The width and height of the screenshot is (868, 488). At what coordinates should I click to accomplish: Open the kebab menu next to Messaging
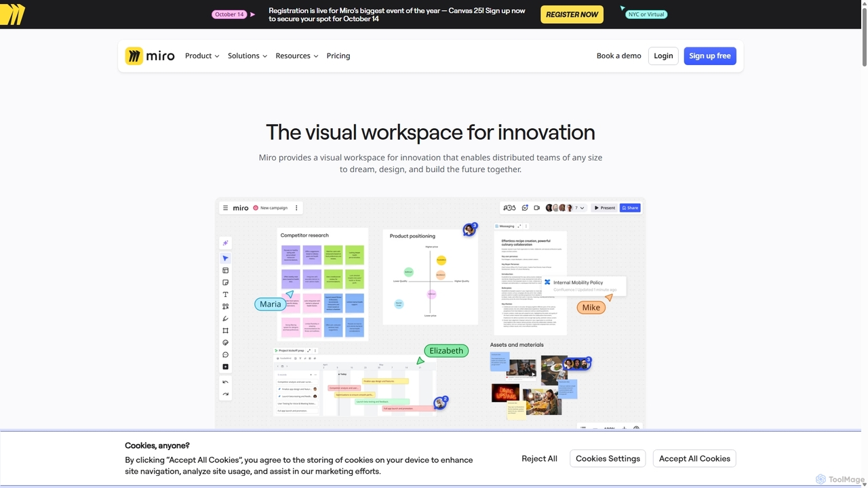526,226
